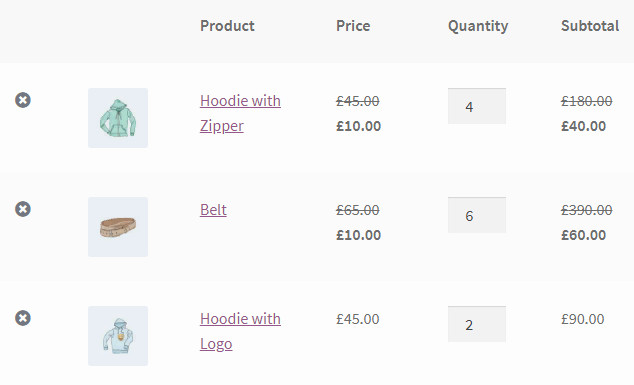Open the Hoodie with Zipper product link
Image resolution: width=634 pixels, height=385 pixels.
[x=240, y=113]
